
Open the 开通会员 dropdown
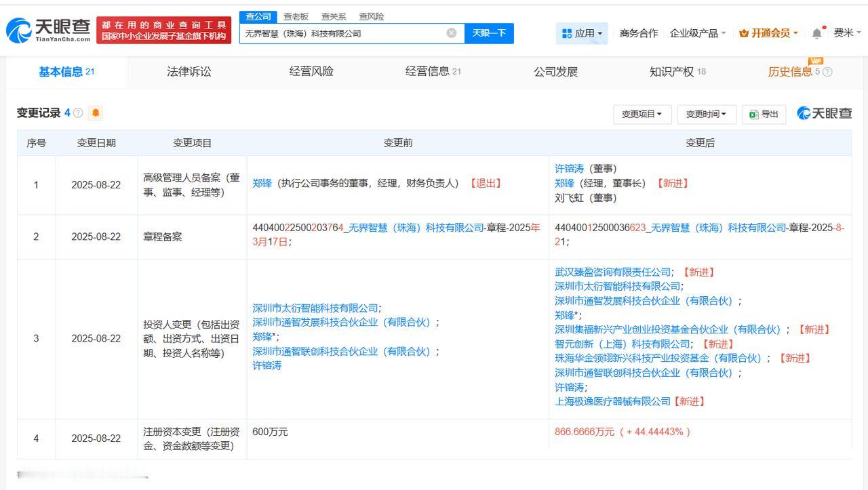click(x=768, y=33)
